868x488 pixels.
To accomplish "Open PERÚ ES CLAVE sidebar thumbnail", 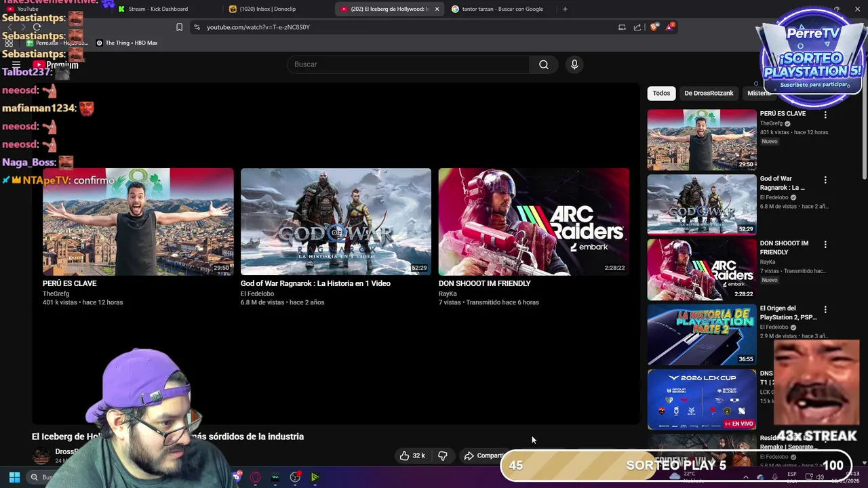I will [702, 140].
